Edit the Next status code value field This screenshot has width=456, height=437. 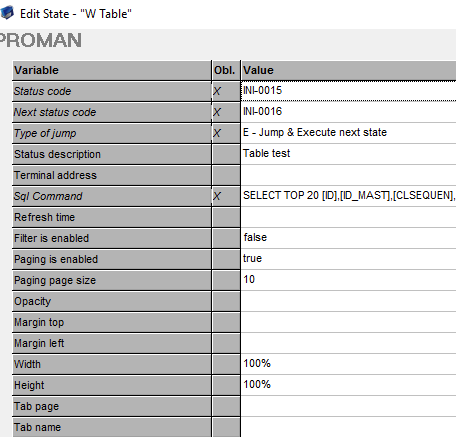[348, 112]
